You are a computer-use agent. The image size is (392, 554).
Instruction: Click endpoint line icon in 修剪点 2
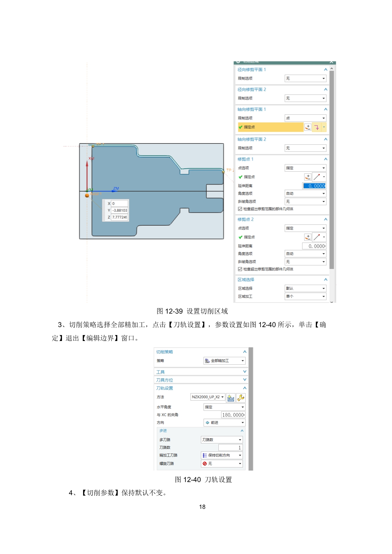317,237
